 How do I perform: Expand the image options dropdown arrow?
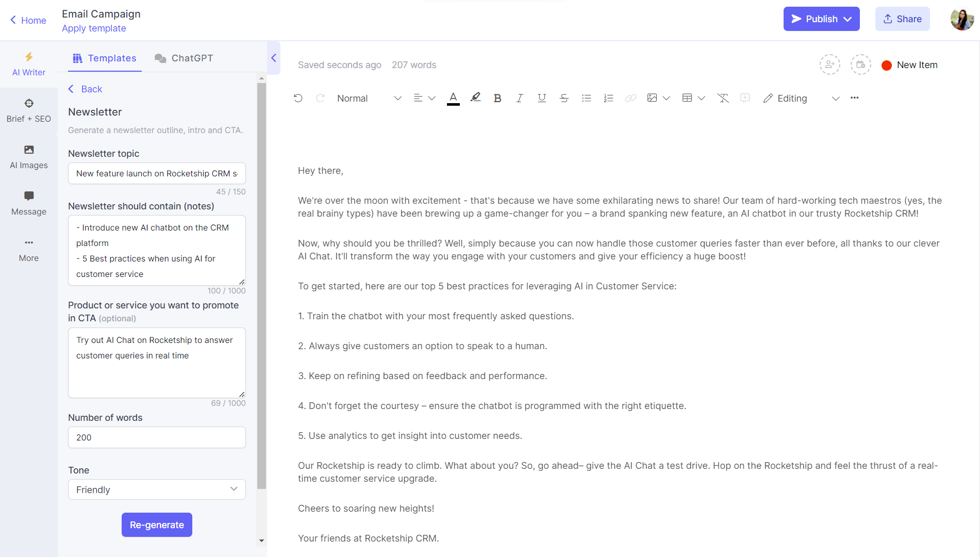tap(666, 98)
